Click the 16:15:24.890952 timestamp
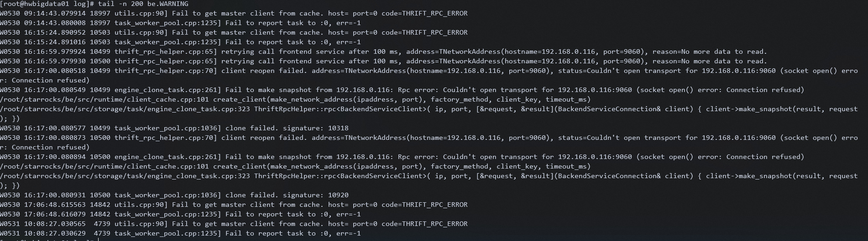This screenshot has width=868, height=241. (x=55, y=32)
